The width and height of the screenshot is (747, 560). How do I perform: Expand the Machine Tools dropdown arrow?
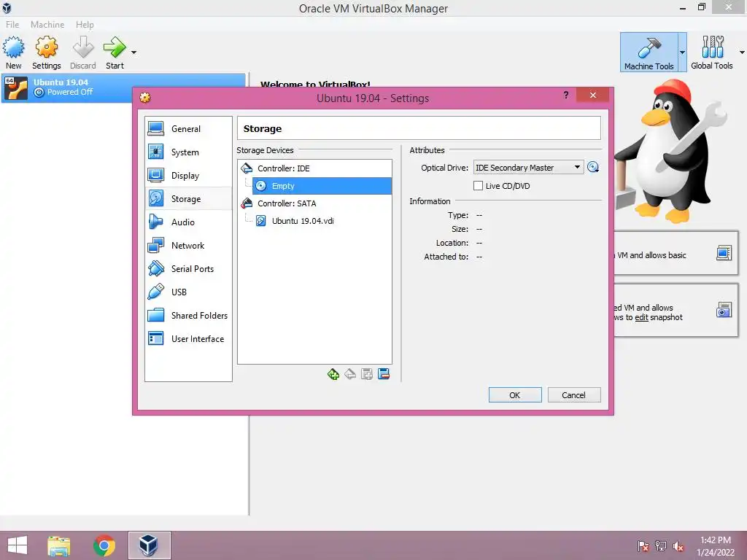click(x=682, y=52)
